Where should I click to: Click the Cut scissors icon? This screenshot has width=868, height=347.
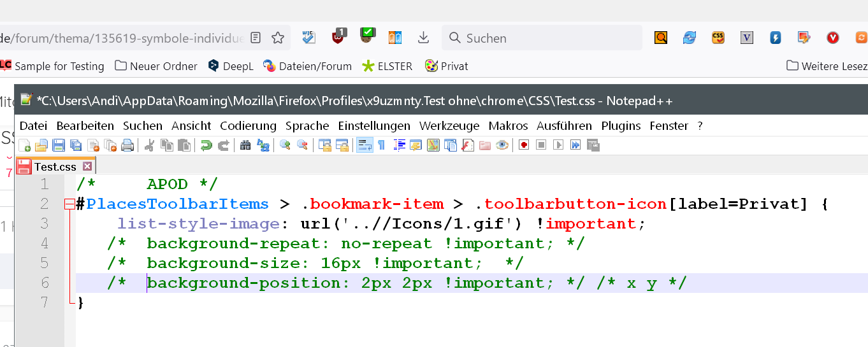click(150, 146)
